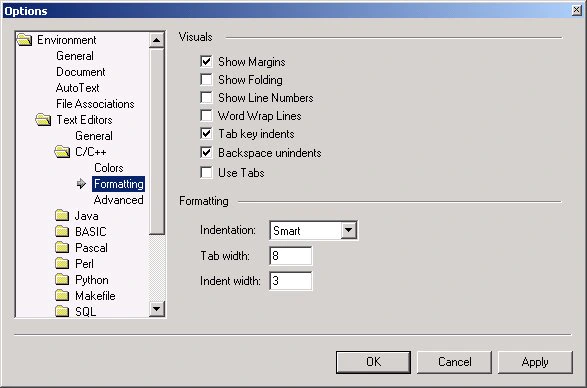
Task: Click the tree's vertical scrollbar thumb
Action: [x=156, y=142]
